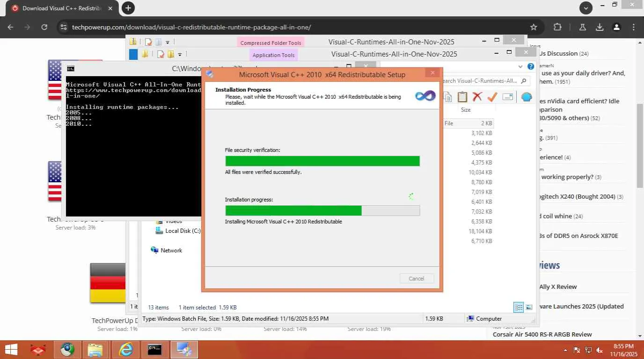This screenshot has height=359, width=644.
Task: Click the Chrome address bar URL
Action: (x=191, y=27)
